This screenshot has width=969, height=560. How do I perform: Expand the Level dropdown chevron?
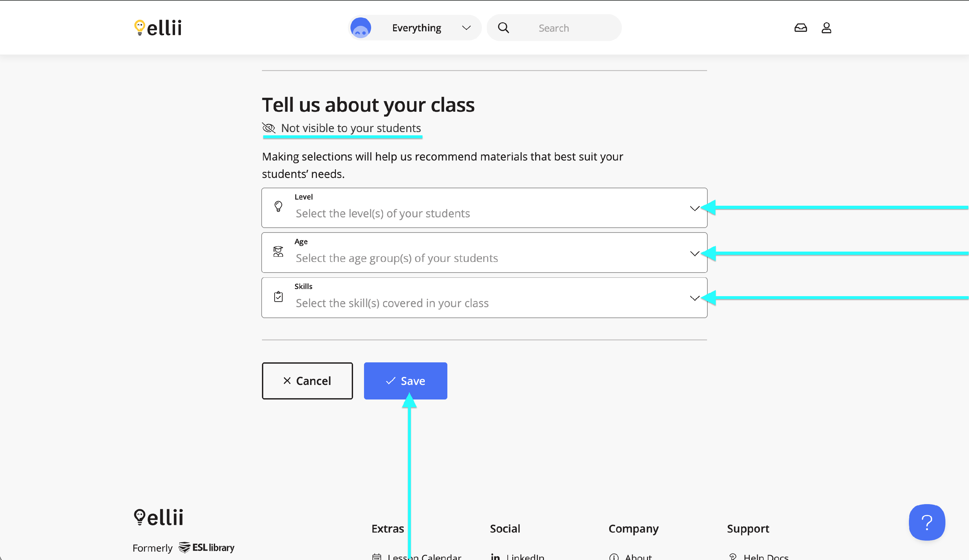click(x=694, y=208)
